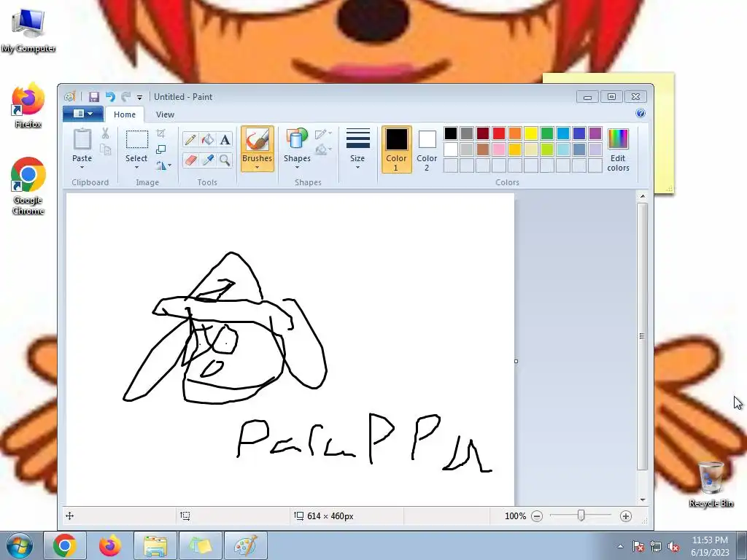Click the Select rectangular selection icon
This screenshot has height=560, width=747.
click(x=136, y=140)
